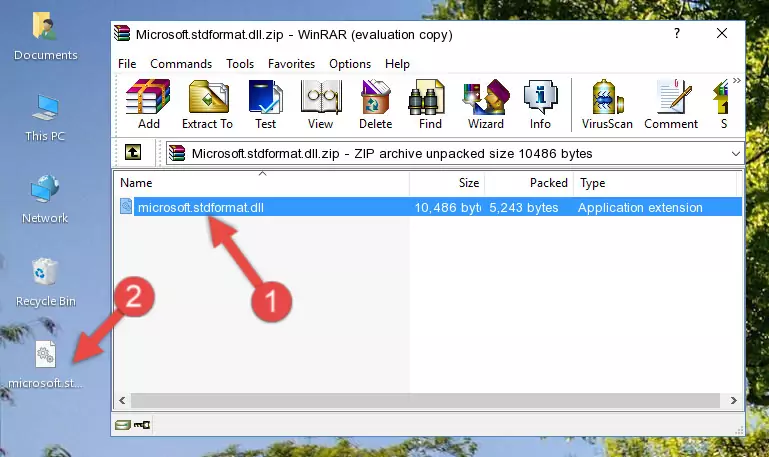Click the archive icon in address bar
This screenshot has width=769, height=457.
177,153
